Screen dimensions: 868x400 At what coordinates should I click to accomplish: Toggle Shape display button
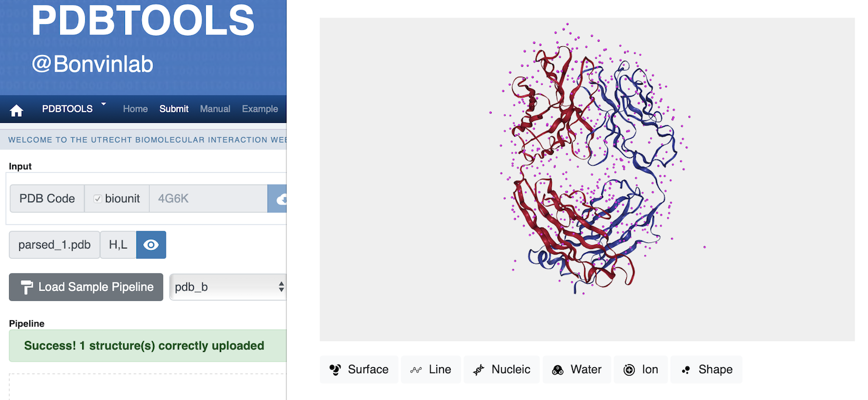coord(706,370)
